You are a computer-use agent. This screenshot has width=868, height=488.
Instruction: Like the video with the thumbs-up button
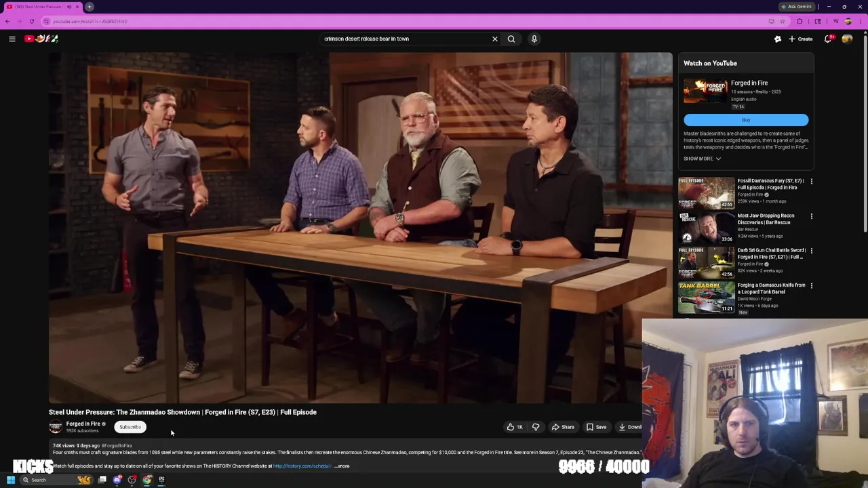515,427
